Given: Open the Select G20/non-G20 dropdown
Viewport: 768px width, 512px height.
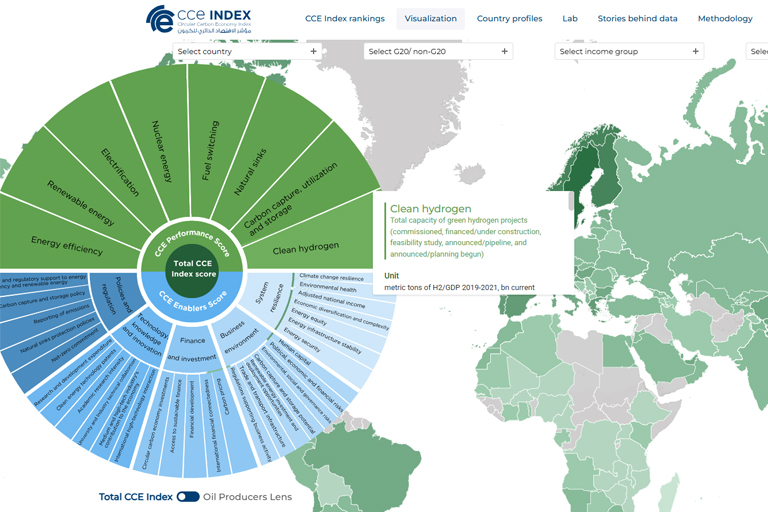Looking at the screenshot, I should click(x=438, y=51).
